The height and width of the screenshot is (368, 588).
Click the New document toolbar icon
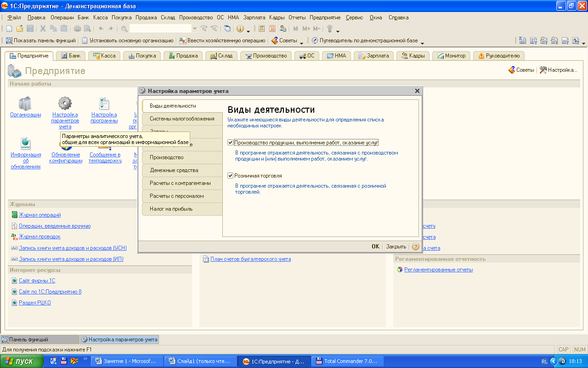pos(9,29)
